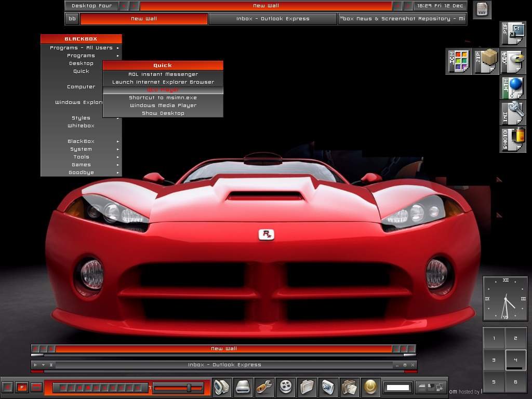532x399 pixels.
Task: Activate the New Wall taskbar button
Action: tap(144, 19)
